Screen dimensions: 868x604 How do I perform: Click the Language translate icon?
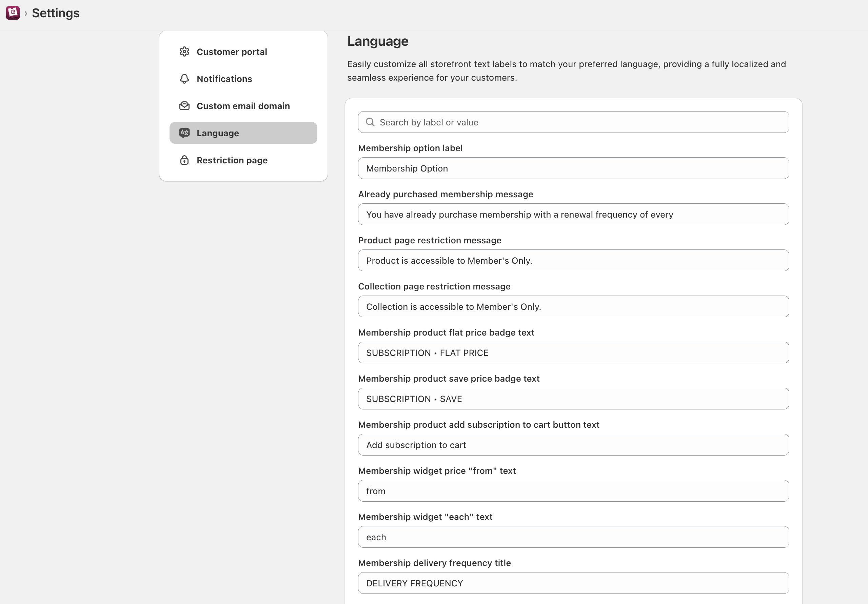pos(184,133)
